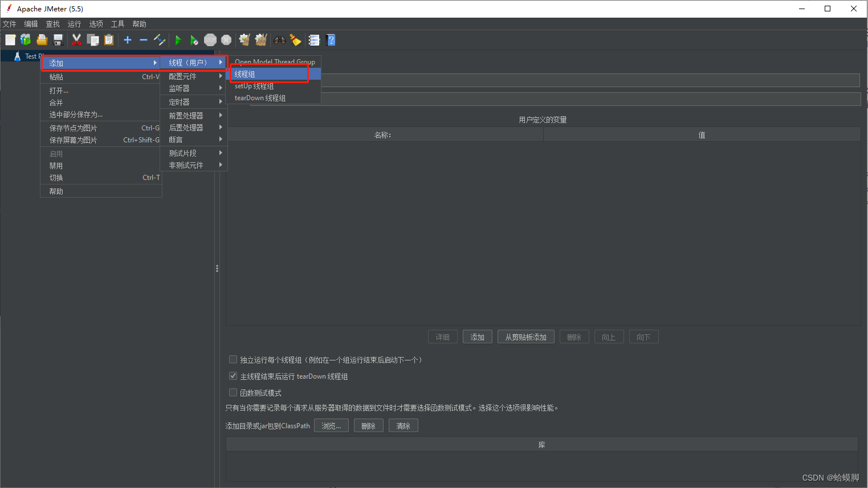Choose 合并 from context menu
The width and height of the screenshot is (868, 488).
(x=101, y=102)
